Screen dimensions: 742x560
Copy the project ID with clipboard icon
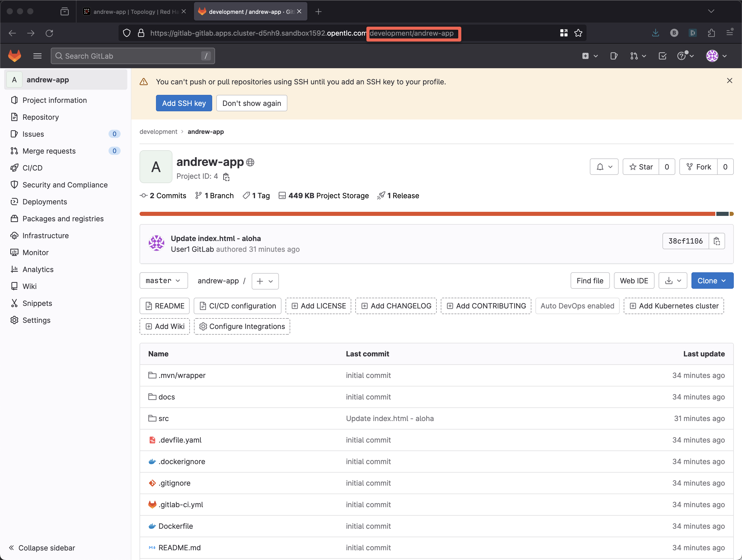[227, 177]
